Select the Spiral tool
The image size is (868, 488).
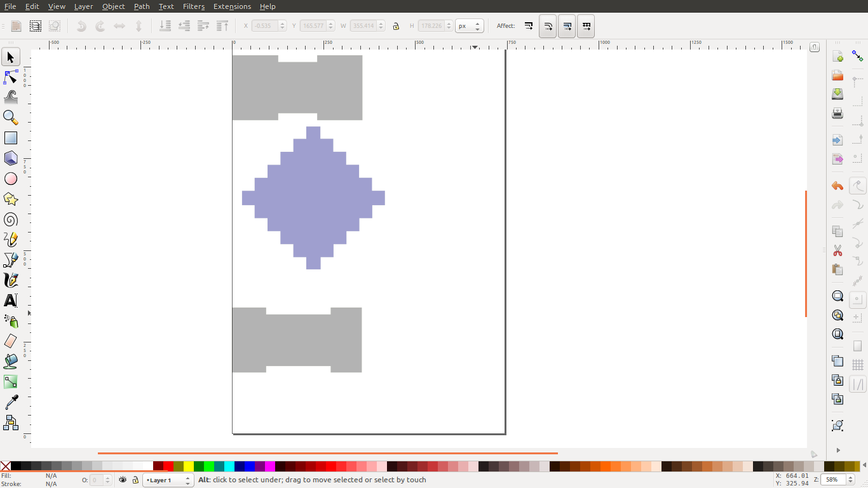(11, 219)
